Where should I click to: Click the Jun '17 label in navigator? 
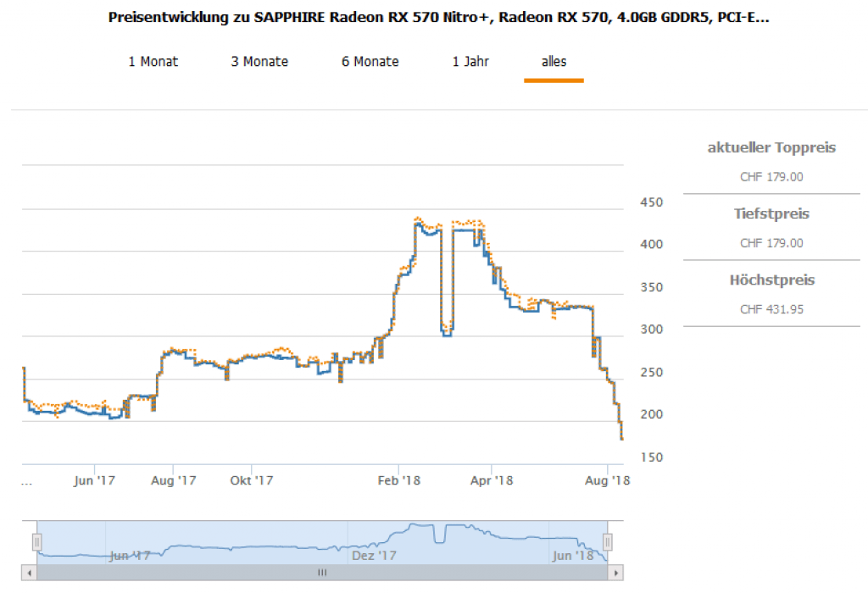point(130,556)
